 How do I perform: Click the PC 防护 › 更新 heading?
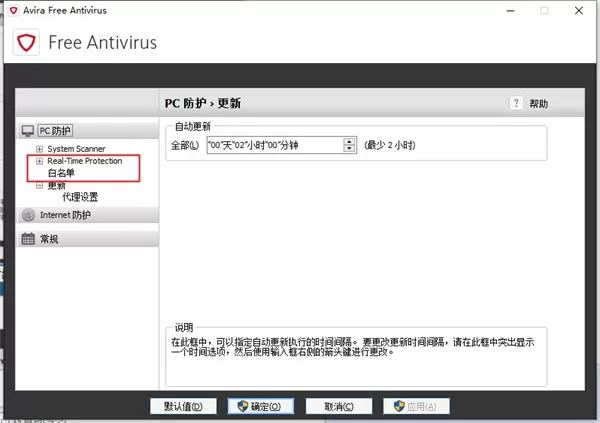pos(203,103)
